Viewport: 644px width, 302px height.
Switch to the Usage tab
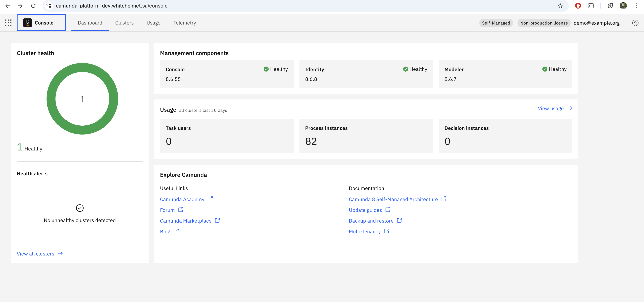(153, 23)
